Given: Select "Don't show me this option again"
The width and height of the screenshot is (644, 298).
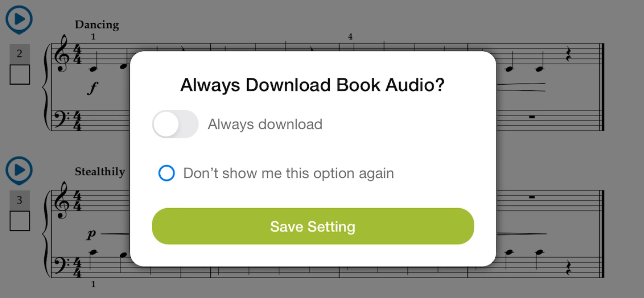Looking at the screenshot, I should pos(167,173).
